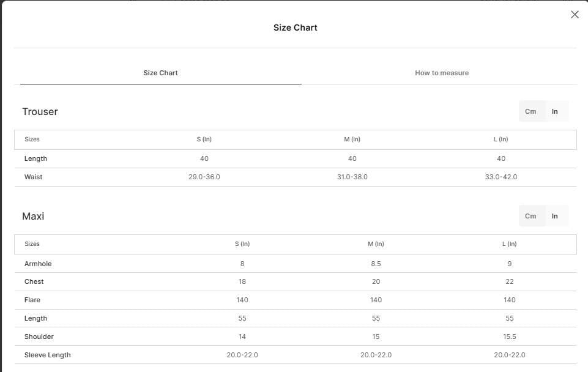The height and width of the screenshot is (372, 588).
Task: Click the Trouser L (In) column header
Action: pos(501,139)
